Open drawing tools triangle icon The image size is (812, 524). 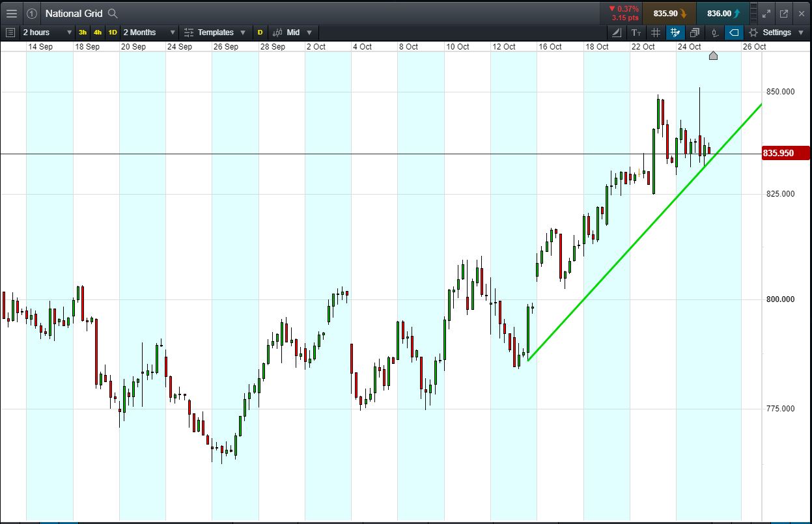coord(617,32)
